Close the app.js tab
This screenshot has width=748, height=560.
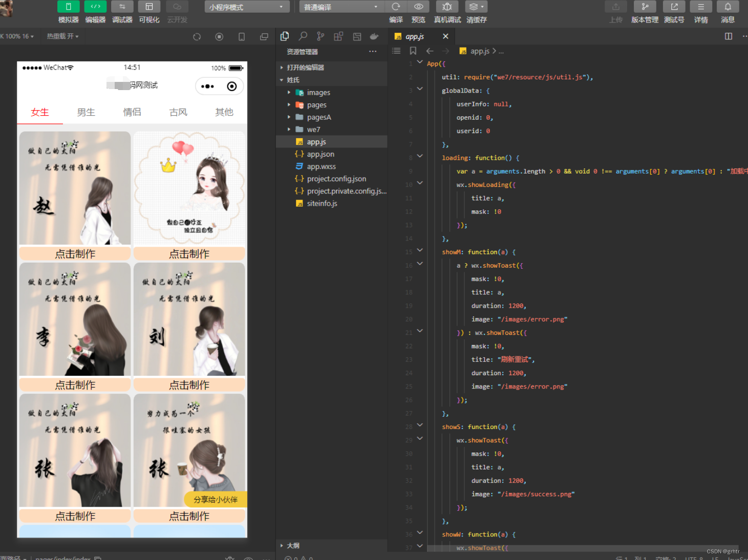(445, 36)
